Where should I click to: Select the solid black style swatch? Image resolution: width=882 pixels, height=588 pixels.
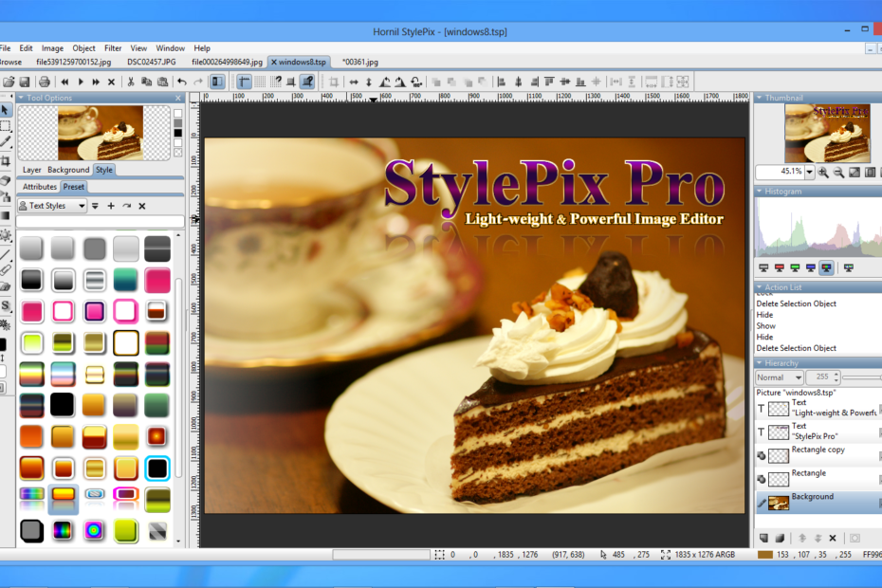coord(62,405)
